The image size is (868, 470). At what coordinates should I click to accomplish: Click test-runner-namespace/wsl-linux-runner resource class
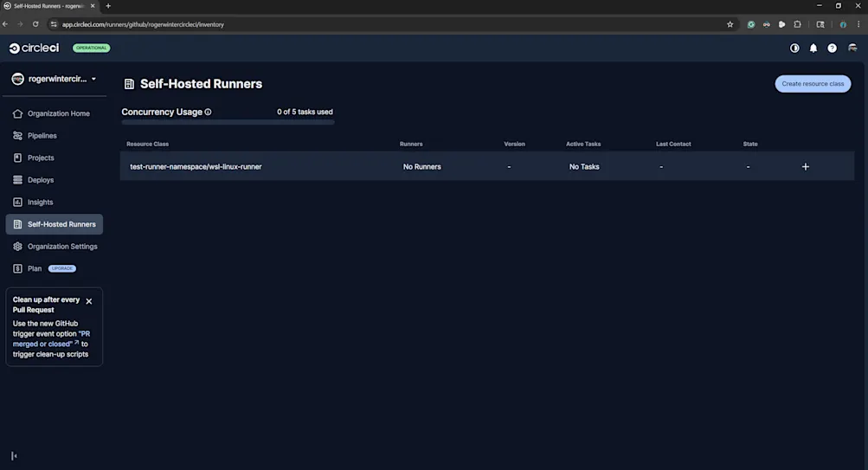click(x=196, y=167)
